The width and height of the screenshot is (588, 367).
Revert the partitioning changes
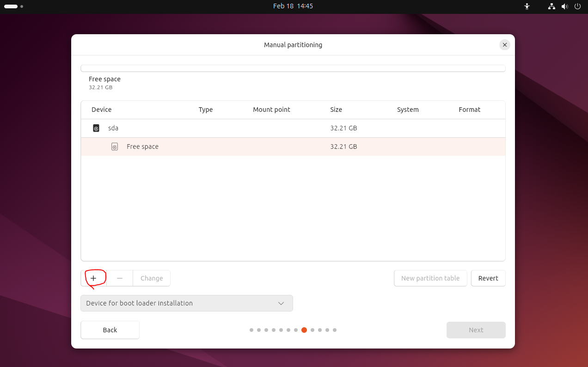[488, 278]
